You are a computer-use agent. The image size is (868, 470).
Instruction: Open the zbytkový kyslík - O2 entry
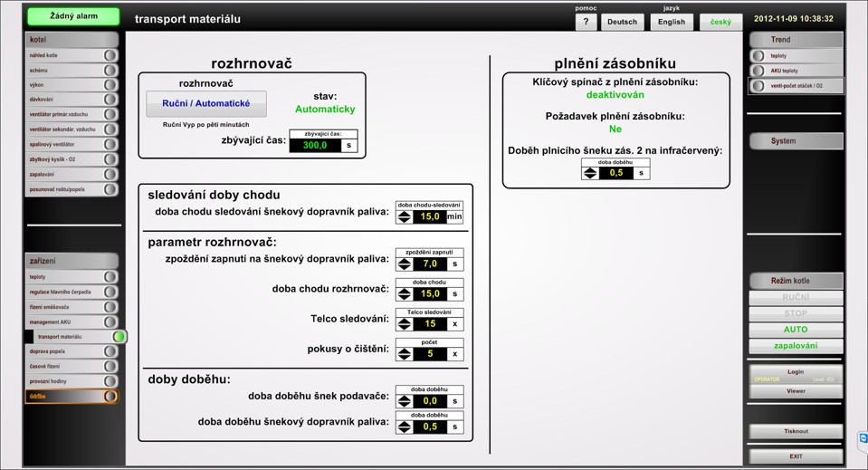[72, 158]
